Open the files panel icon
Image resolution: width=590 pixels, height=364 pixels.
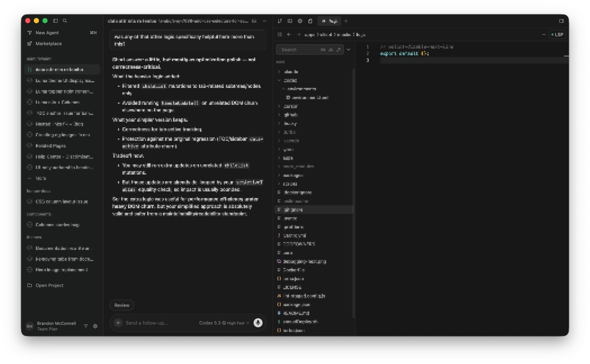(310, 21)
